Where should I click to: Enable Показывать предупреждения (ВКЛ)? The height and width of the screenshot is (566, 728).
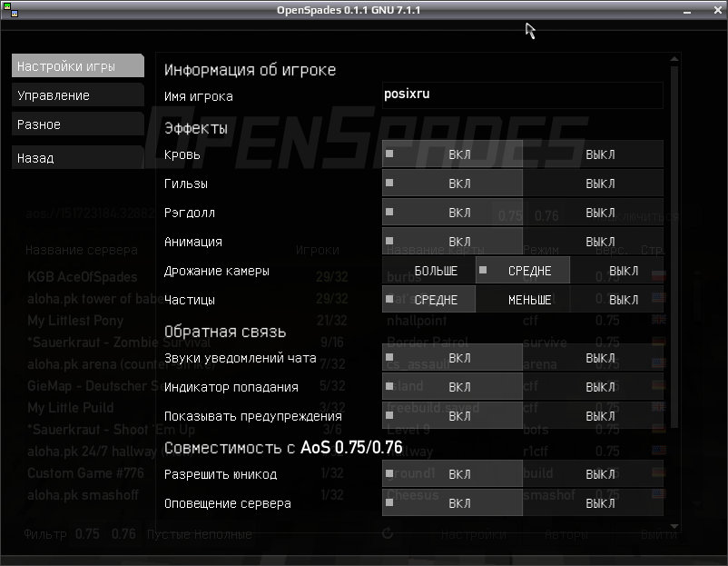(x=452, y=416)
